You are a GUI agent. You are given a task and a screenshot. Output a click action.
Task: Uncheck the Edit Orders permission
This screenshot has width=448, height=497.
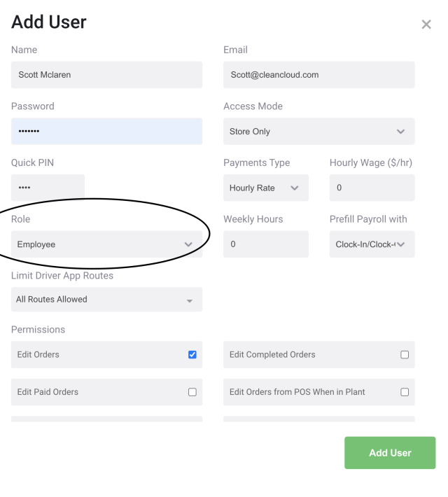pos(192,355)
